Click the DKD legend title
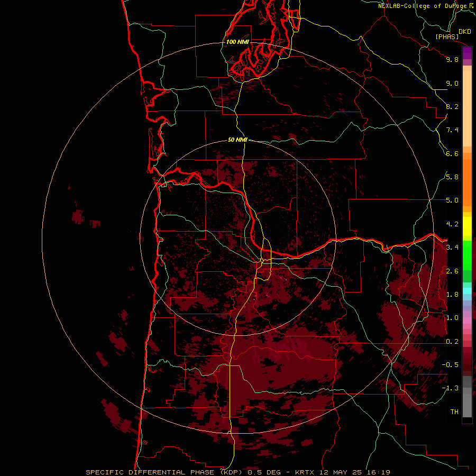 465,32
